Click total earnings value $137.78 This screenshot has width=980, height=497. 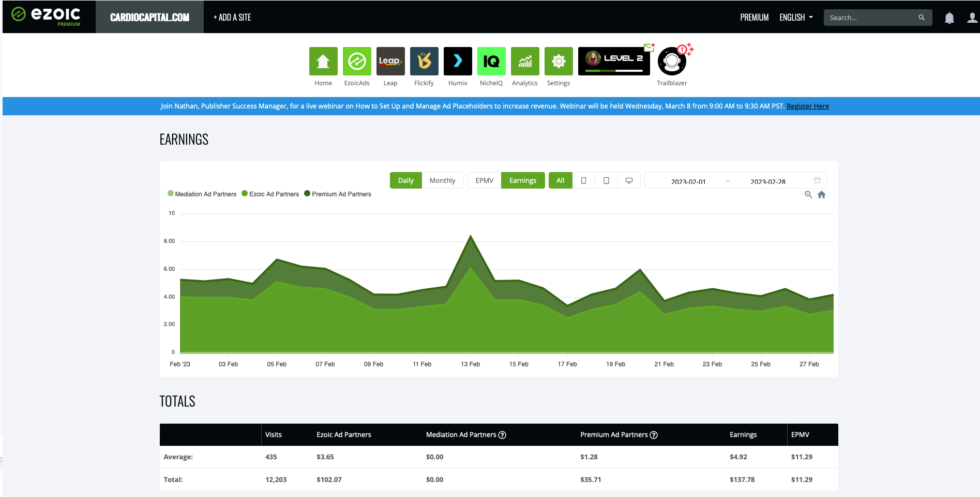[x=742, y=480]
